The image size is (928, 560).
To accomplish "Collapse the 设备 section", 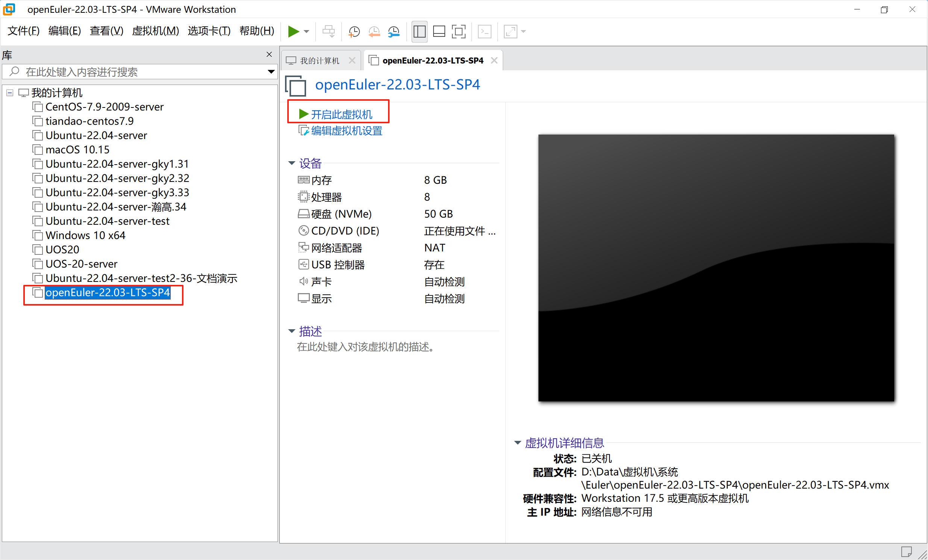I will coord(291,163).
